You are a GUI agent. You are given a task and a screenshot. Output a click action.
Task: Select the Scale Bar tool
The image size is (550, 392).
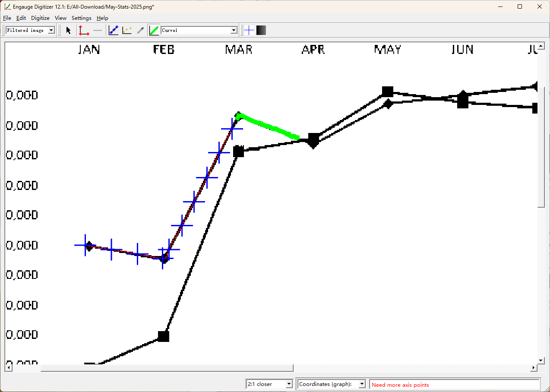[98, 30]
